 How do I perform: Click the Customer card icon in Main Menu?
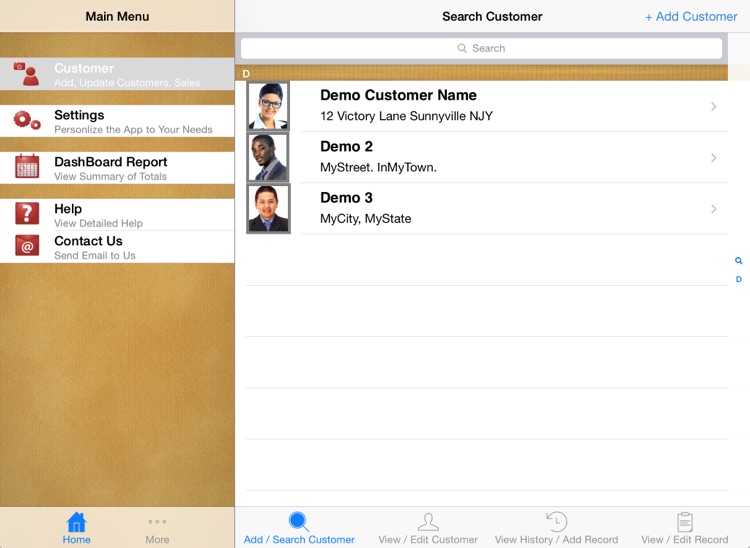click(27, 74)
